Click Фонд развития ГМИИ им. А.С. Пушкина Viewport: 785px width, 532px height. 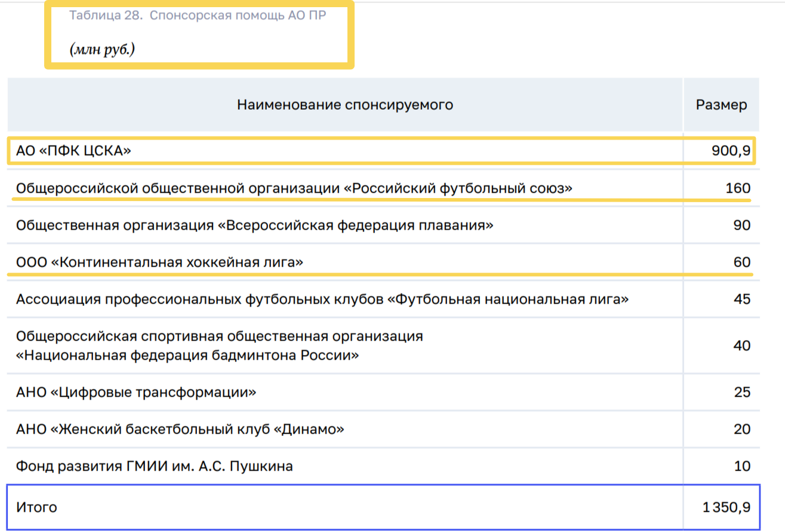155,466
